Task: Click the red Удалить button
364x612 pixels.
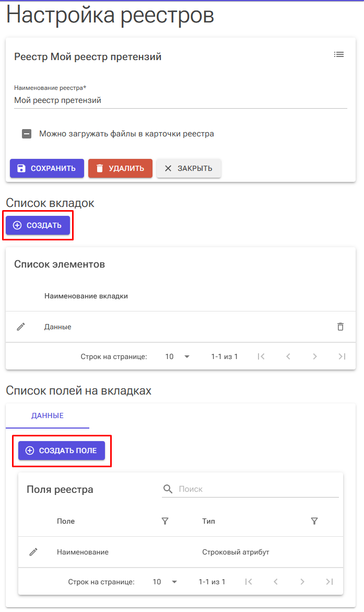Action: (120, 168)
